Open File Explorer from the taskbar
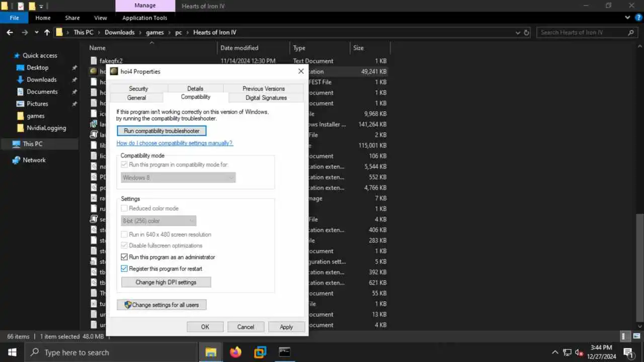The image size is (644, 362). click(210, 352)
